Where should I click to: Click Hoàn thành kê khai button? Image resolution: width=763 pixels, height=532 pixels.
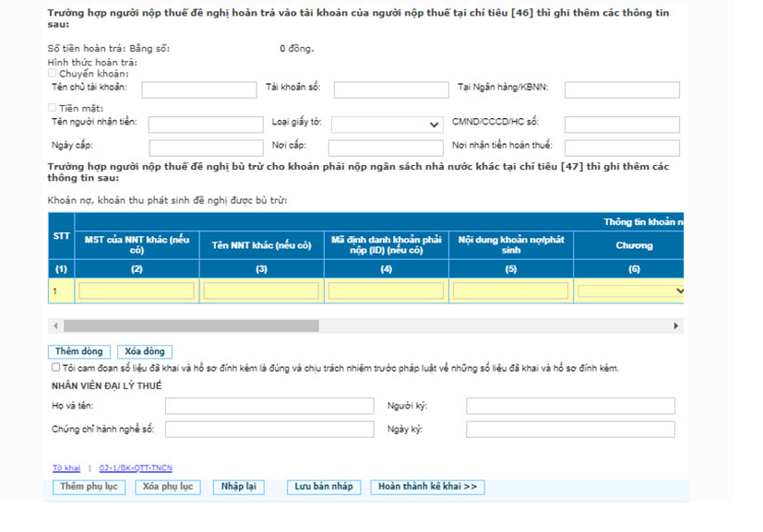[428, 487]
